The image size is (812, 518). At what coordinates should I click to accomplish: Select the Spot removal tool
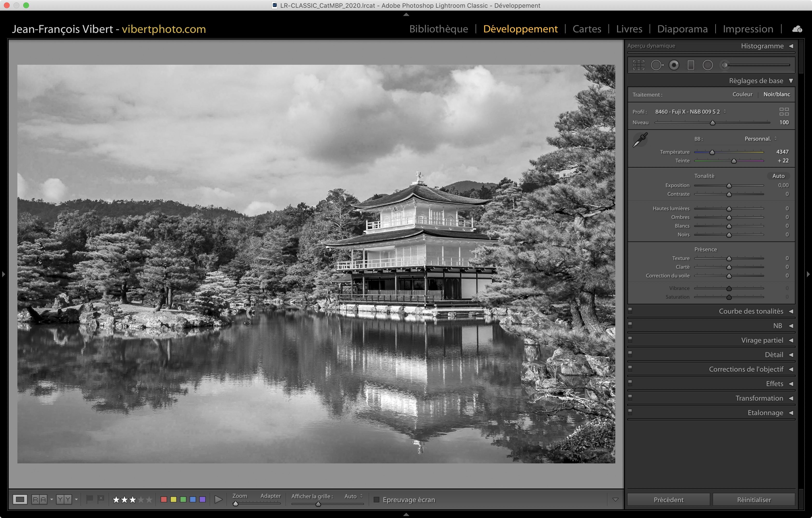coord(657,65)
